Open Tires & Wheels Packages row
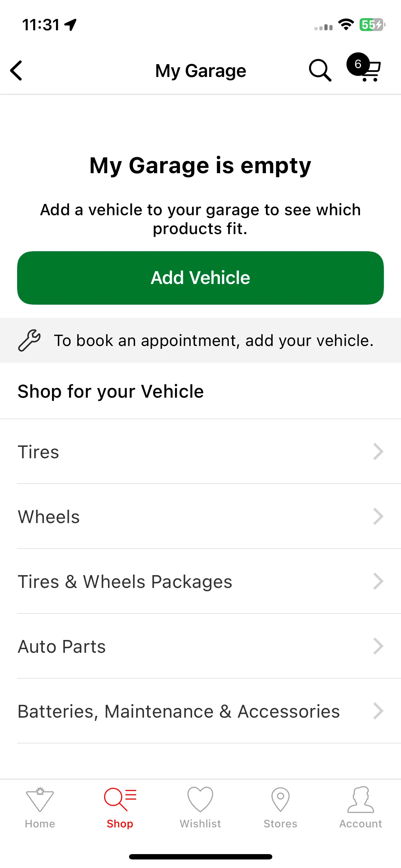Screen dimensions: 401x868 coord(200,581)
